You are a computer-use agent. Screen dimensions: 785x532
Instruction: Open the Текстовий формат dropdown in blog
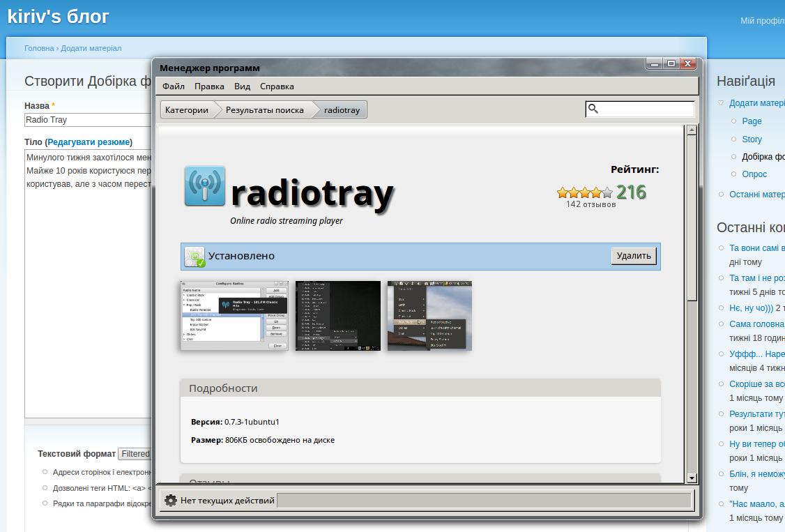tap(135, 454)
